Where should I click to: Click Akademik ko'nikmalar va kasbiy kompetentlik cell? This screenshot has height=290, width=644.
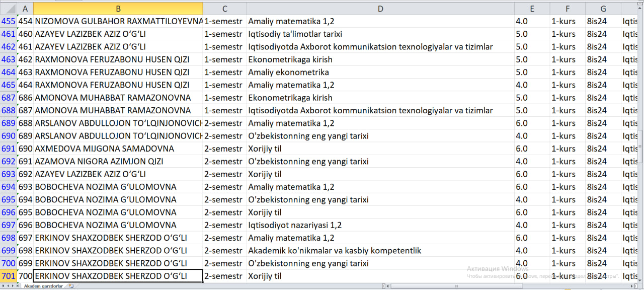pos(380,251)
